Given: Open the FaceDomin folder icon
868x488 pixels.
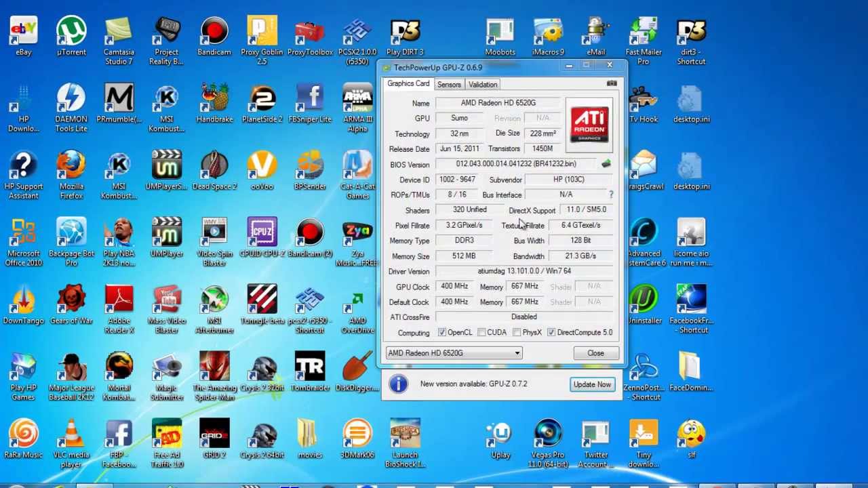Looking at the screenshot, I should pos(691,371).
